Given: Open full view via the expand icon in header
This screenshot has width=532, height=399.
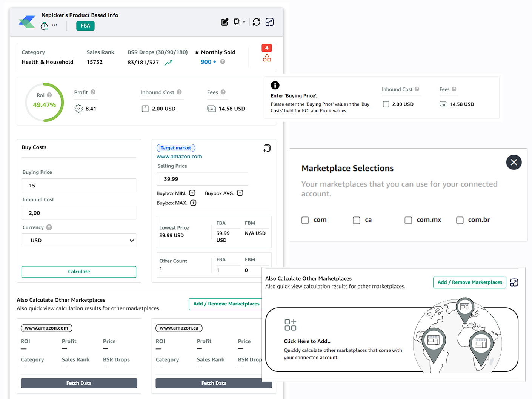Looking at the screenshot, I should click(269, 22).
